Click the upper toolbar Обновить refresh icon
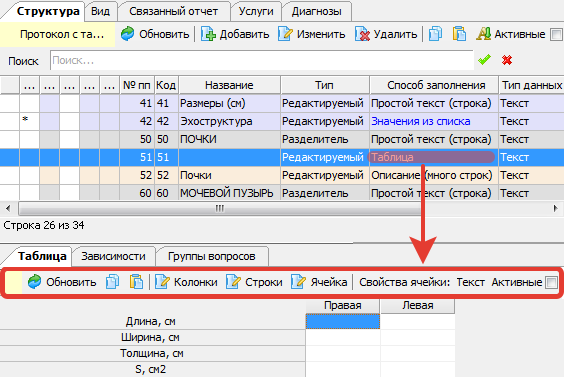564x377 pixels. (127, 34)
